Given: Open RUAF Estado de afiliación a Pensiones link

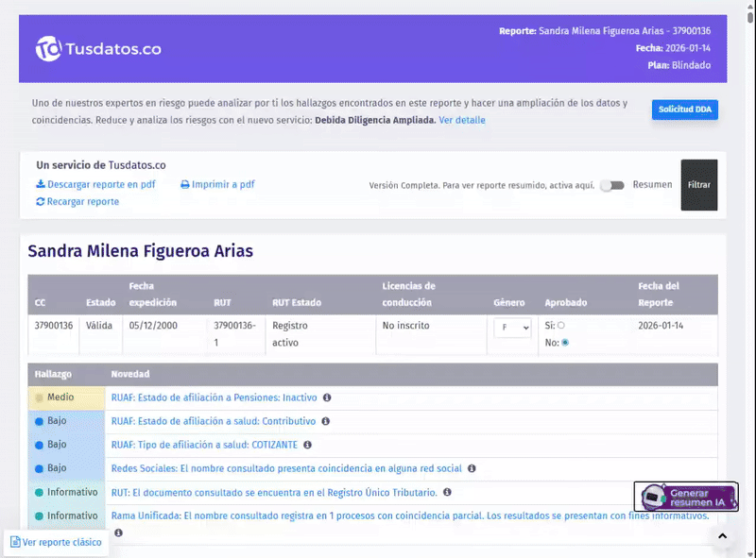Looking at the screenshot, I should (x=215, y=397).
